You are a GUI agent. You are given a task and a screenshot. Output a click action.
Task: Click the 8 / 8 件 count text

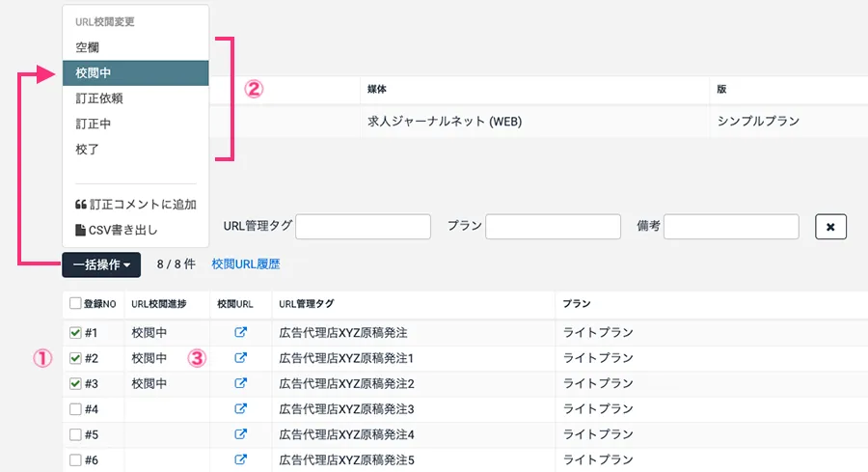click(x=176, y=264)
